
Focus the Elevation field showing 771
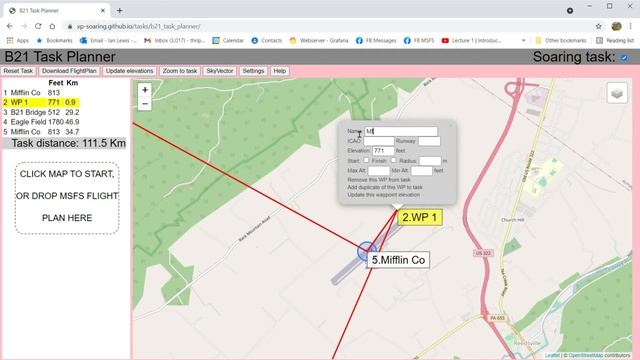click(383, 151)
